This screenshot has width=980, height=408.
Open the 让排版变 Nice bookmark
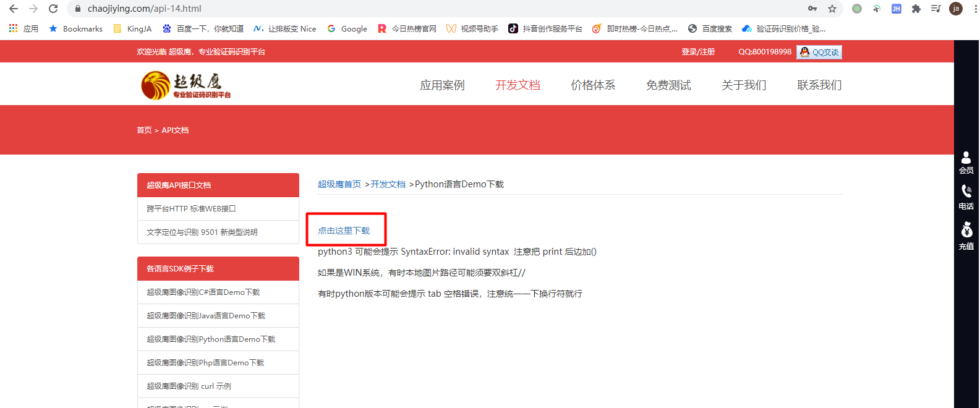pos(285,28)
